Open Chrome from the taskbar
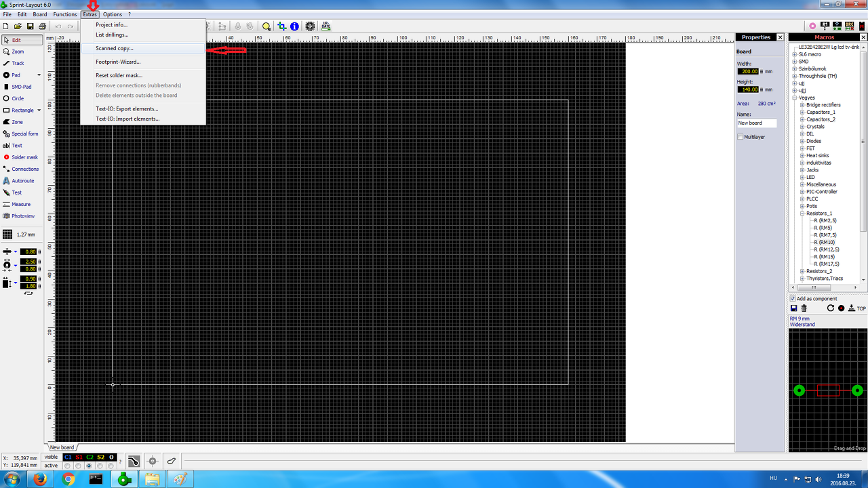Image resolution: width=868 pixels, height=488 pixels. point(68,479)
